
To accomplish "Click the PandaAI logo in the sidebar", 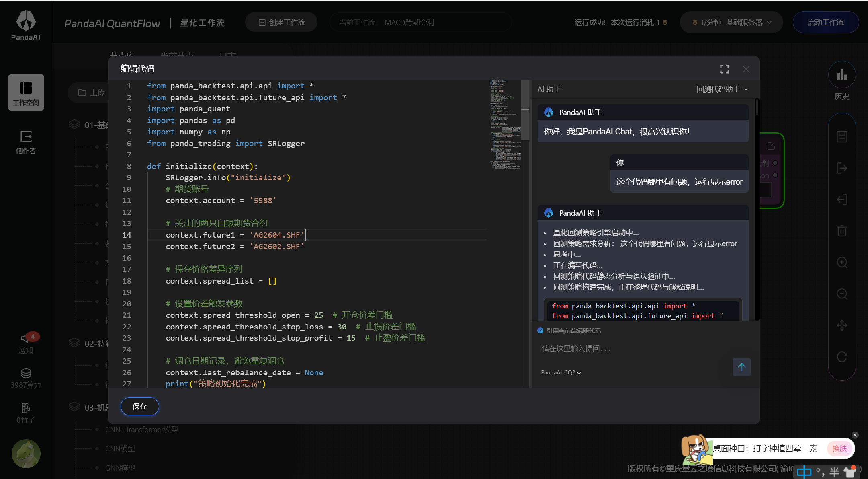I will pos(26,25).
